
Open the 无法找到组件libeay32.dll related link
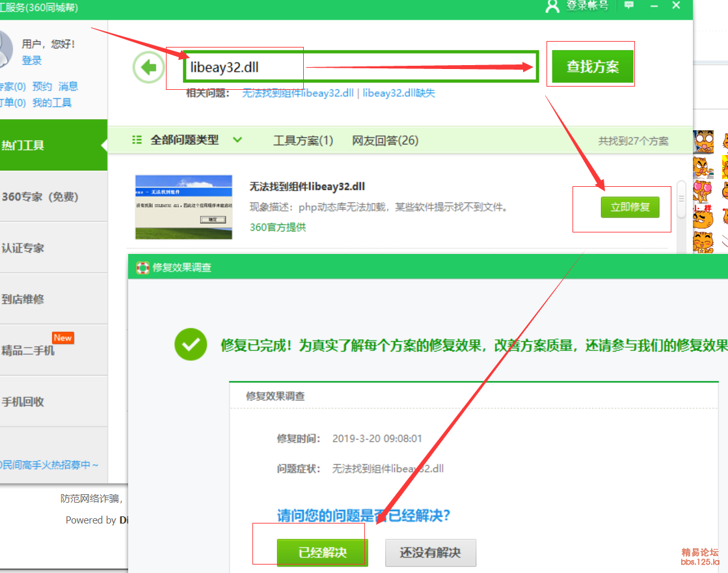[x=298, y=93]
